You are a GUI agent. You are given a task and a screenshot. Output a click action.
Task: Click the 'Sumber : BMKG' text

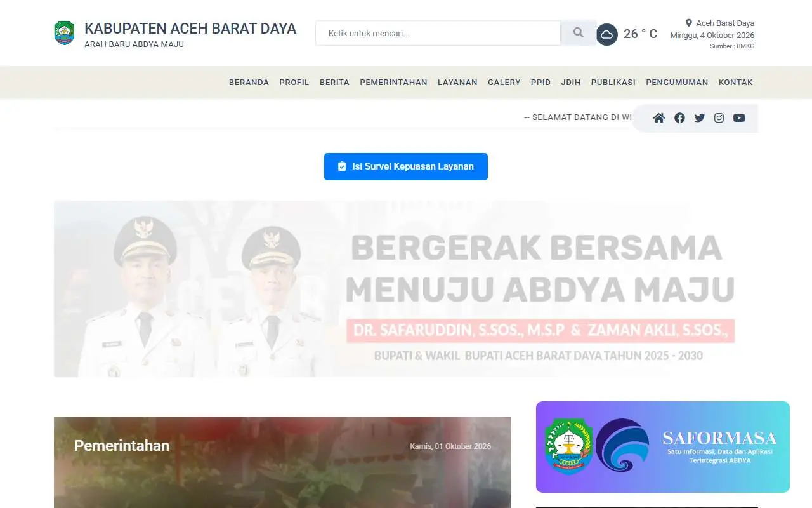[x=732, y=46]
